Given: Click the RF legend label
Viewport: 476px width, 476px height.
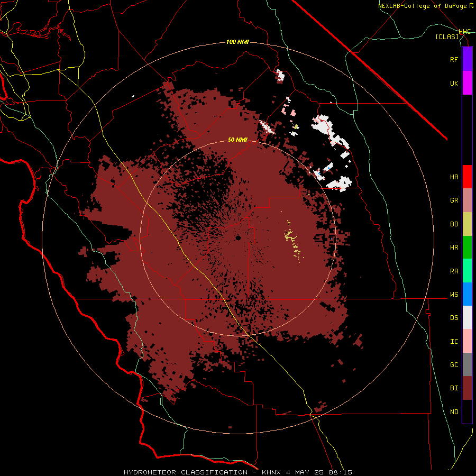Looking at the screenshot, I should [x=454, y=59].
